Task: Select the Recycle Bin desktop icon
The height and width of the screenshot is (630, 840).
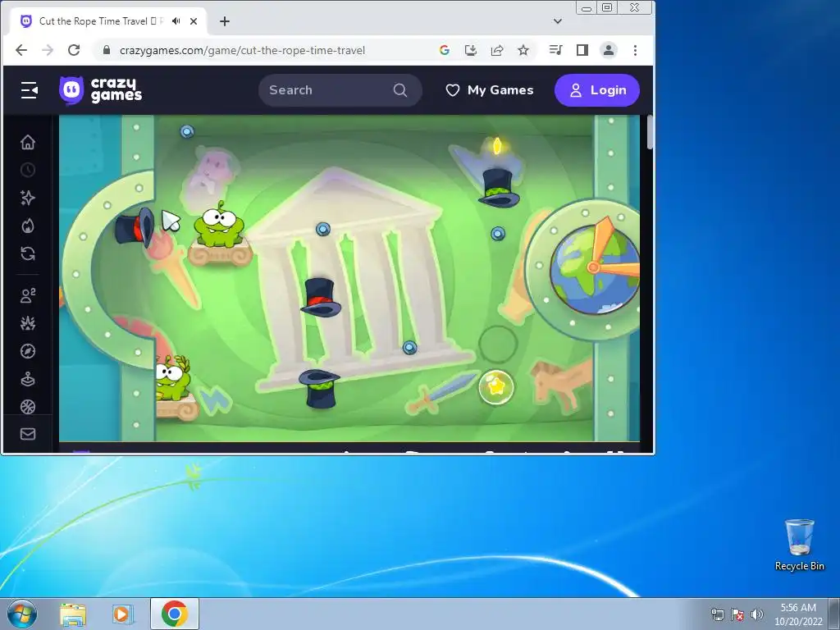Action: (799, 545)
